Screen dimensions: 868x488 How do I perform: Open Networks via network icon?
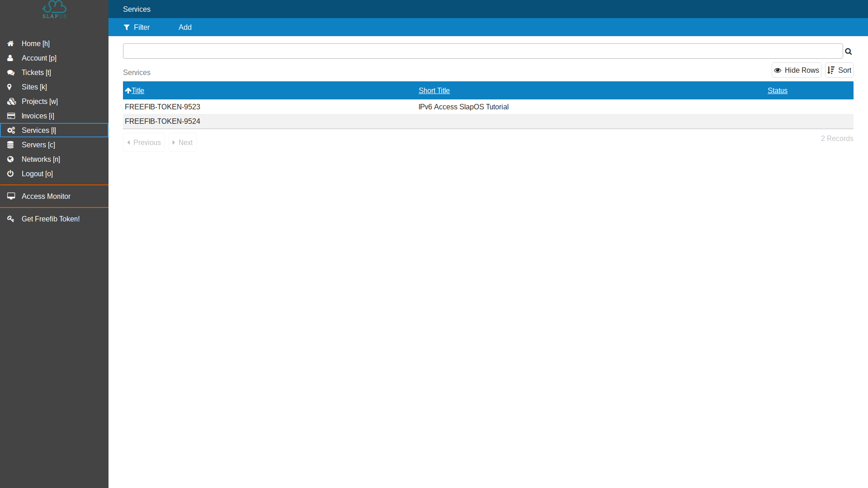(x=10, y=159)
